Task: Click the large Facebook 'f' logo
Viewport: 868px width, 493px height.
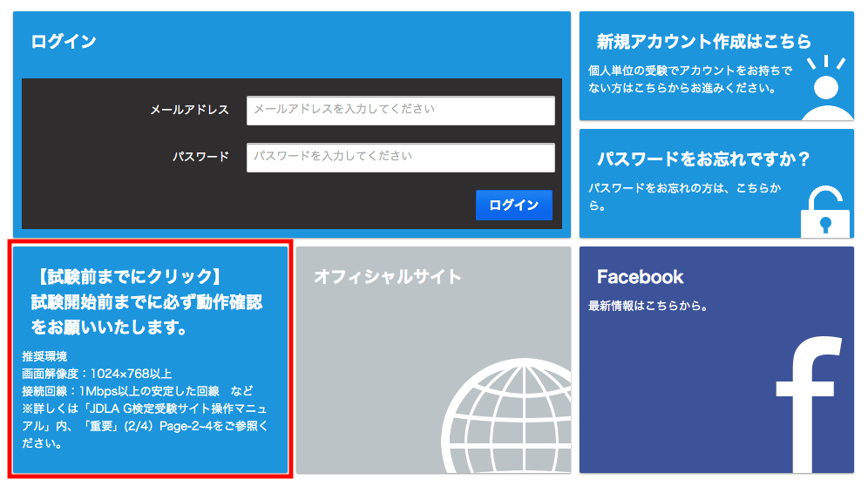Action: click(810, 403)
